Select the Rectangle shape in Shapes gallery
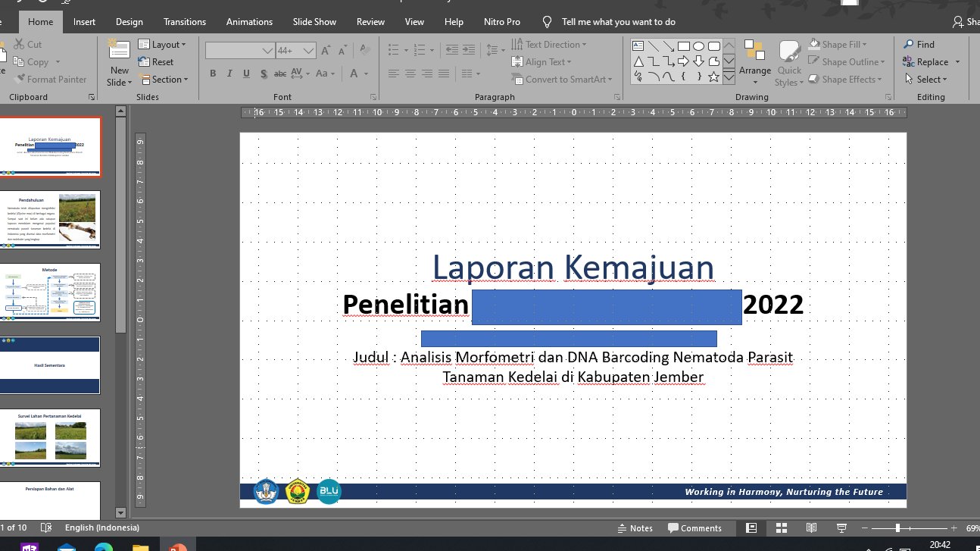The height and width of the screenshot is (551, 980). [x=684, y=46]
